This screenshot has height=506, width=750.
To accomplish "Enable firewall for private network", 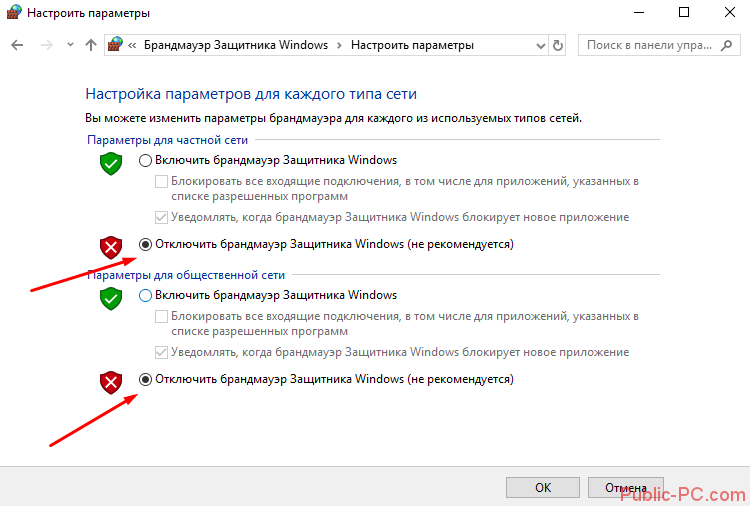I will click(x=145, y=160).
